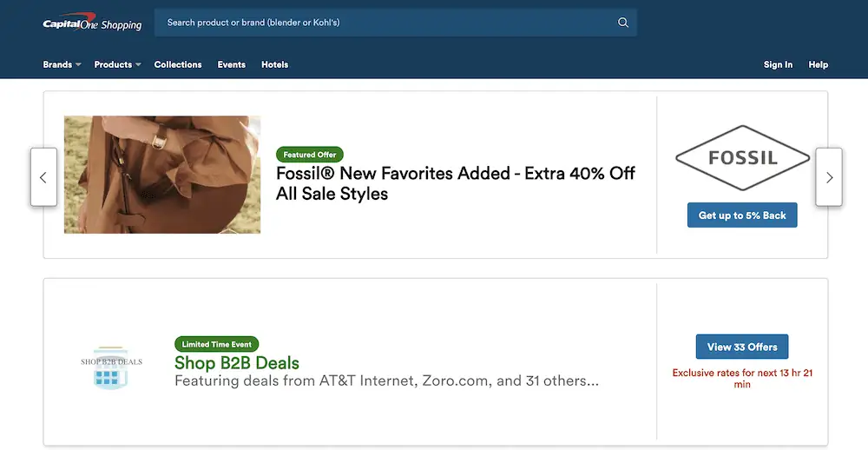868x450 pixels.
Task: Click the Featured Offer green badge
Action: (310, 155)
